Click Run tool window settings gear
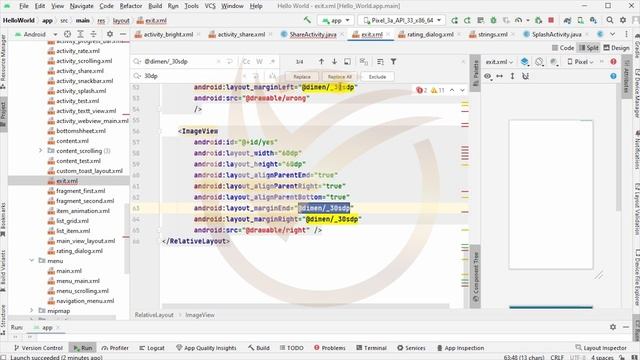This screenshot has height=360, width=640. point(613,327)
